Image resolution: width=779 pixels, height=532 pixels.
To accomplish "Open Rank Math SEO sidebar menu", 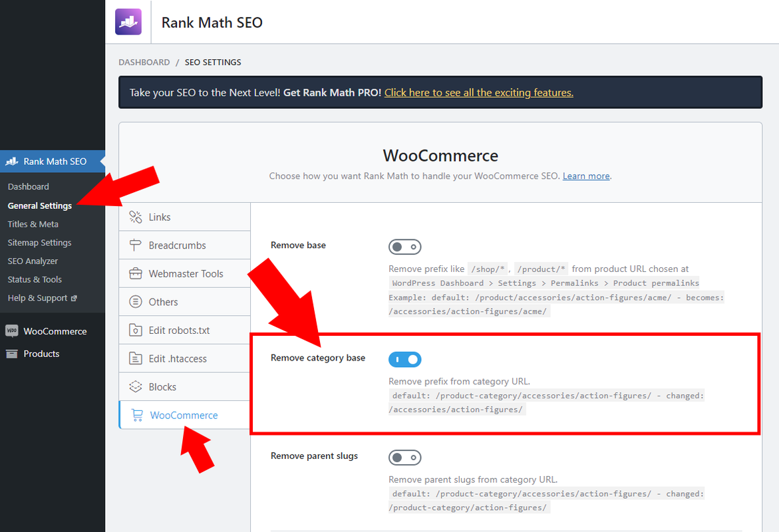I will 53,162.
